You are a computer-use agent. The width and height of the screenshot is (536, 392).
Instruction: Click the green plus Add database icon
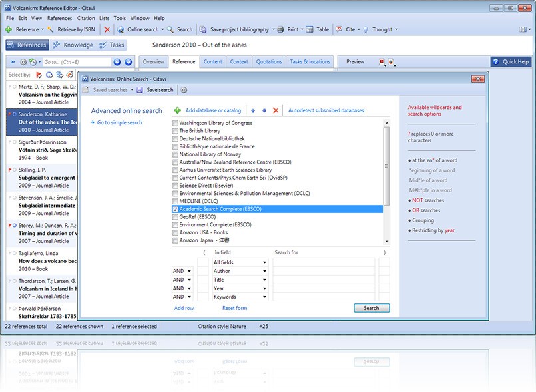pyautogui.click(x=177, y=110)
